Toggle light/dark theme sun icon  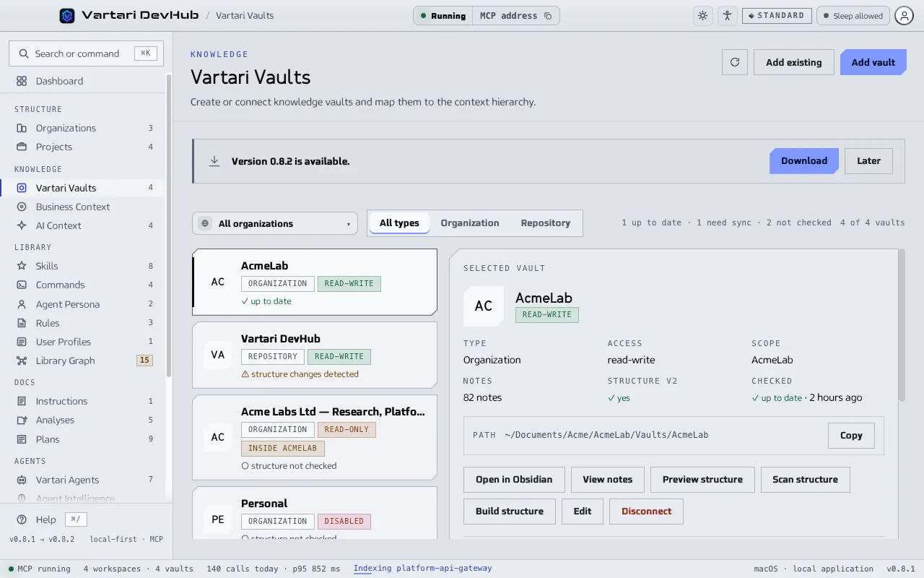(702, 15)
